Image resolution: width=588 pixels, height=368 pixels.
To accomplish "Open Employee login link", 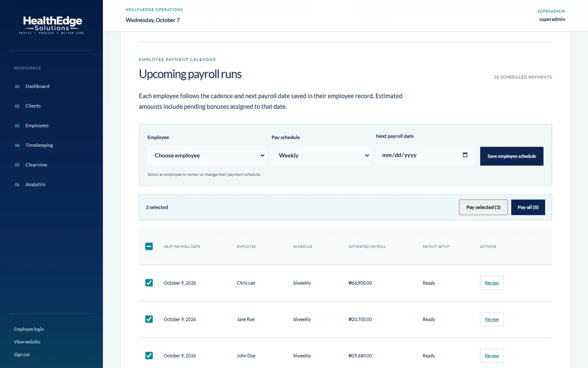I will [x=29, y=329].
